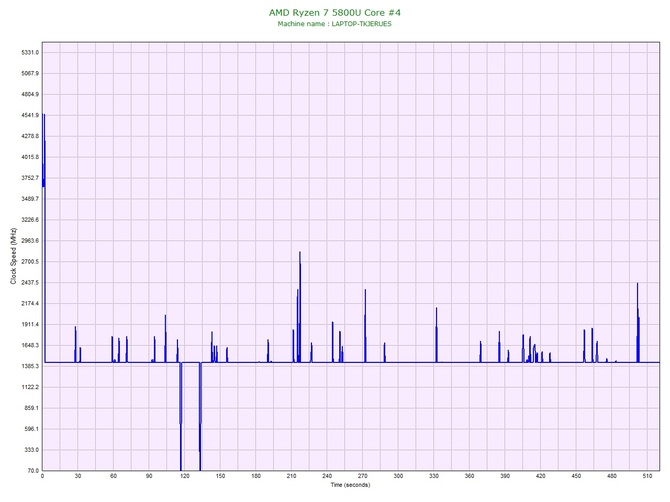Click the 480 tick on time axis
Screen dimensions: 670x502
[612, 476]
